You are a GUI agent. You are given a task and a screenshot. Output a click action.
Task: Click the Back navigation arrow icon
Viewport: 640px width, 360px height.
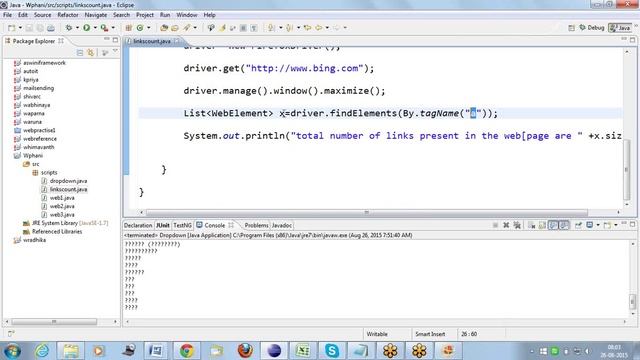point(318,28)
